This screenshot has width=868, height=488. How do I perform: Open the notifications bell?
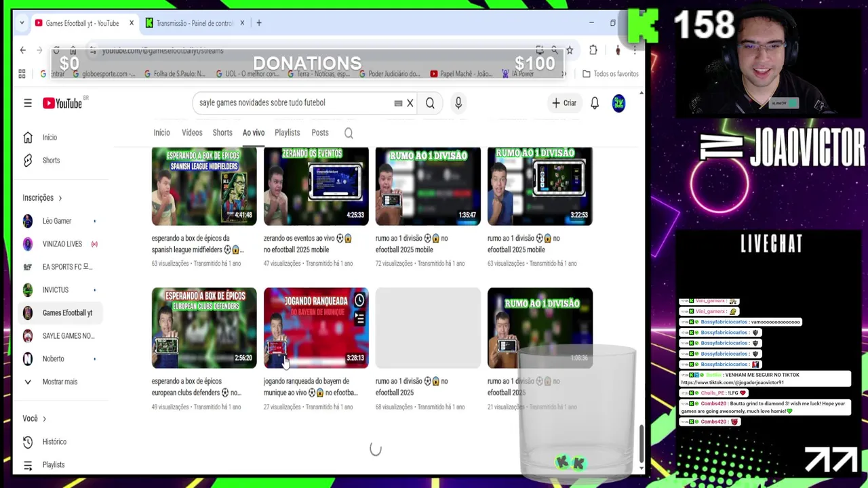595,103
